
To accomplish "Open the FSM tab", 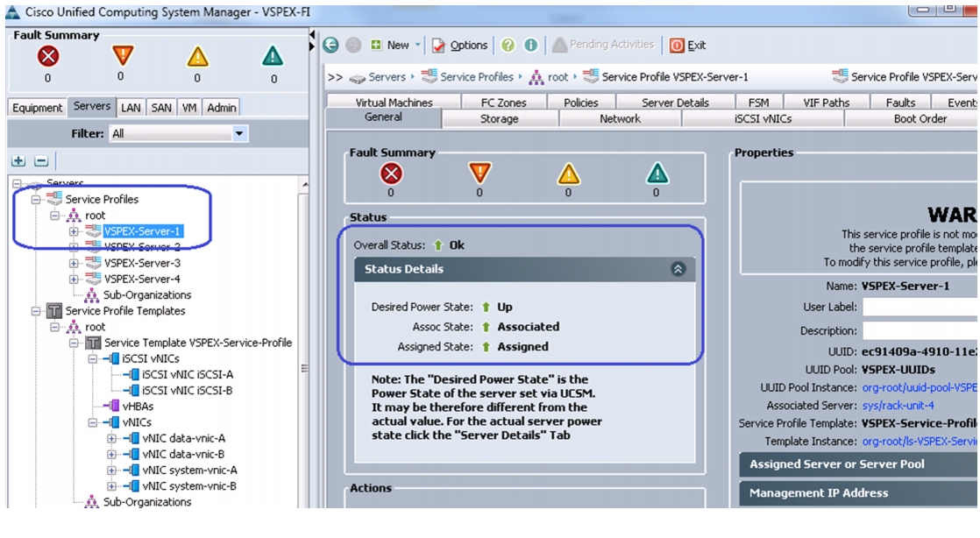I will [759, 102].
